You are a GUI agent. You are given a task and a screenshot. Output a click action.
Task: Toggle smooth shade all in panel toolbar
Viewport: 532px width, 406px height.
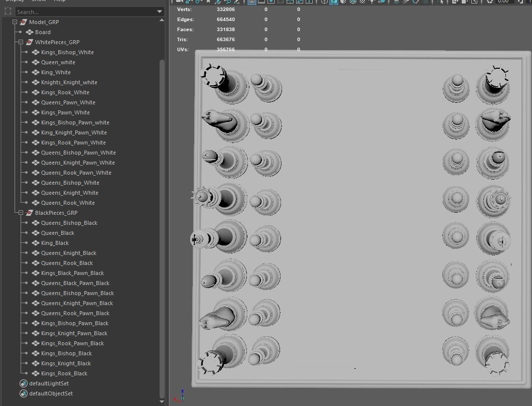pyautogui.click(x=334, y=2)
